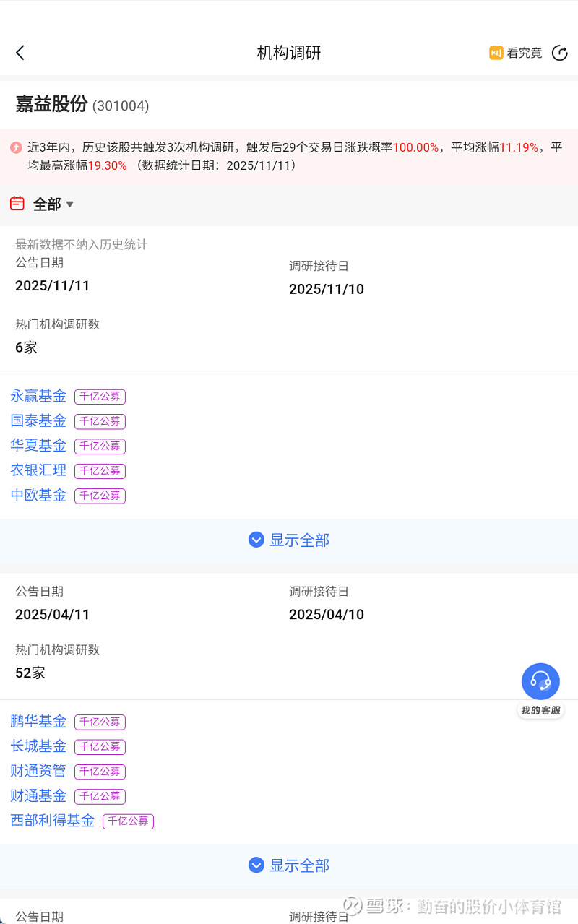The image size is (578, 924).
Task: Tap 西部利得基金 institution link
Action: point(52,821)
